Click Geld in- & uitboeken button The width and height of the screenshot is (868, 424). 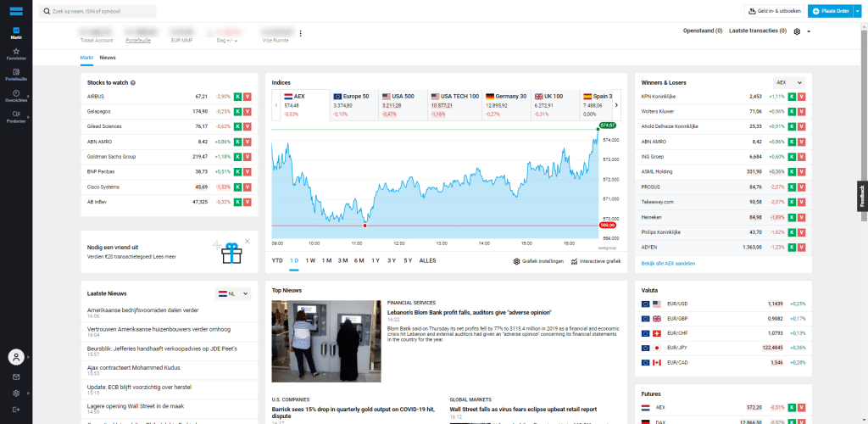(774, 11)
